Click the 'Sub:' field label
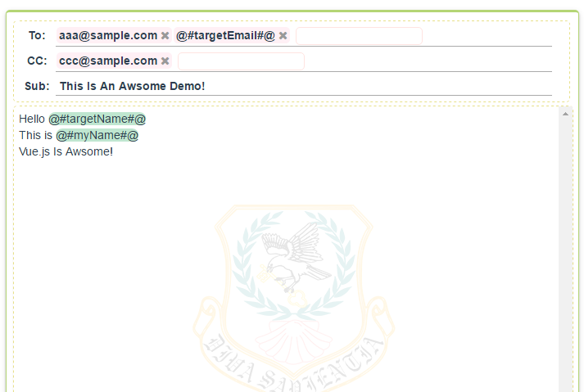584x392 pixels. click(37, 87)
